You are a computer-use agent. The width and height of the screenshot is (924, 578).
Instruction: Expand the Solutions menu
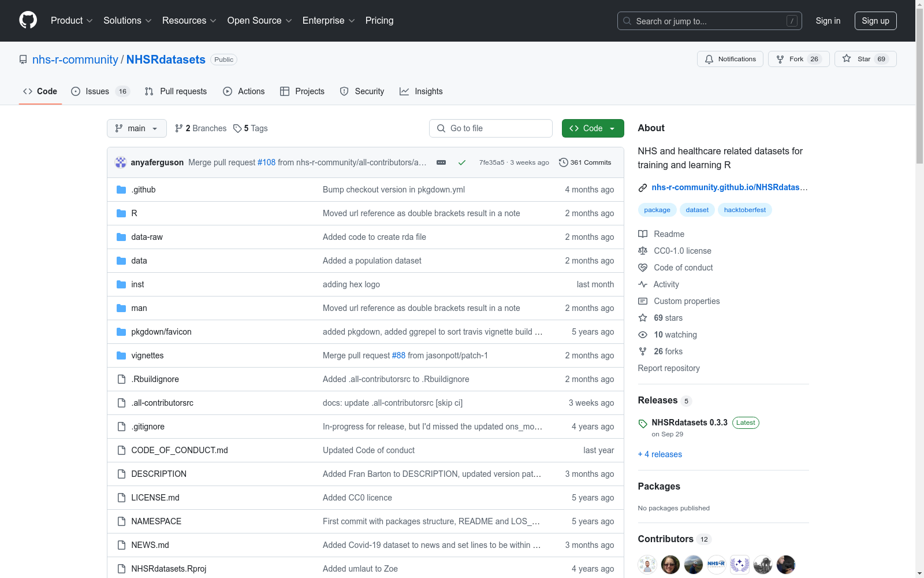tap(128, 20)
